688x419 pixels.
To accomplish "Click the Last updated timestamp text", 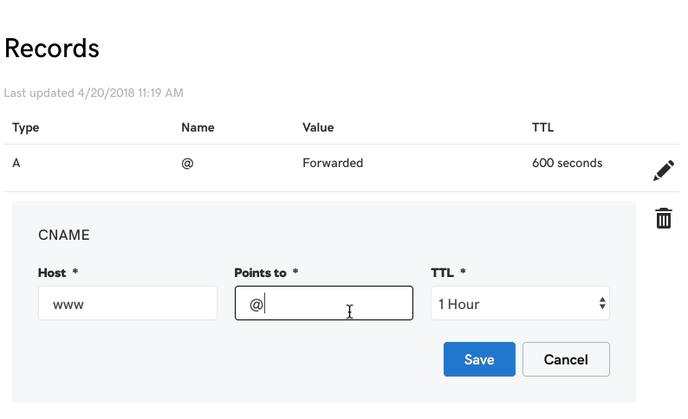I will 93,93.
